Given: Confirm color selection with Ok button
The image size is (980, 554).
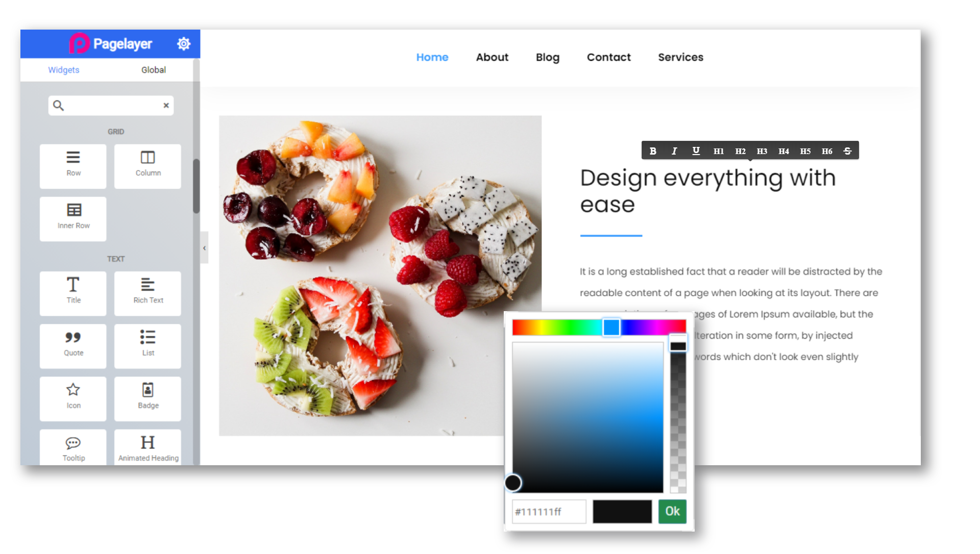Looking at the screenshot, I should [x=672, y=512].
